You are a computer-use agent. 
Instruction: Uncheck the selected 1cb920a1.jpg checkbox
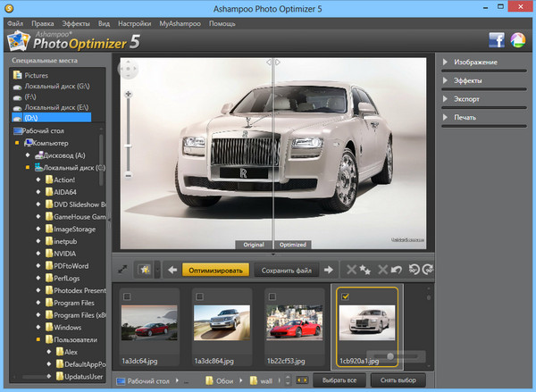pos(345,296)
